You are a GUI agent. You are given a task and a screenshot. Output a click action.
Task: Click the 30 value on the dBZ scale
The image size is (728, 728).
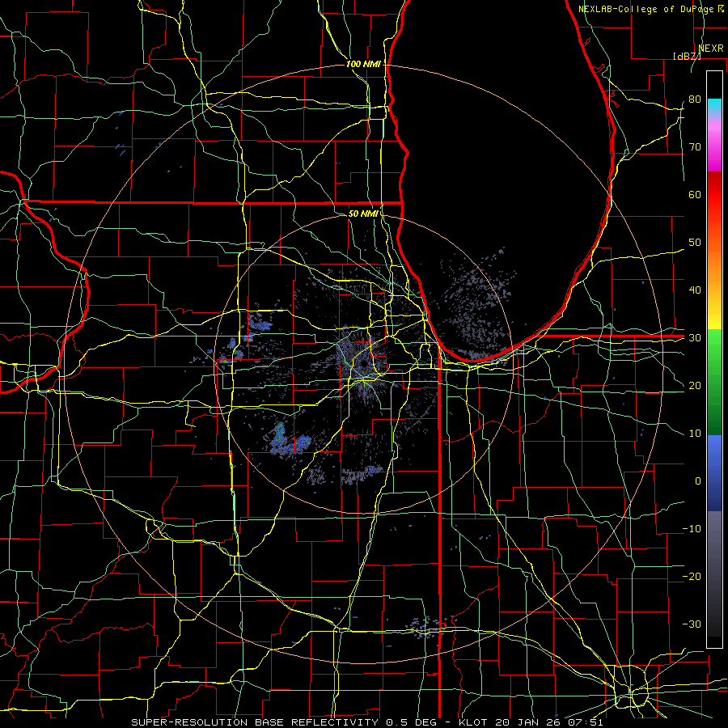click(x=695, y=338)
